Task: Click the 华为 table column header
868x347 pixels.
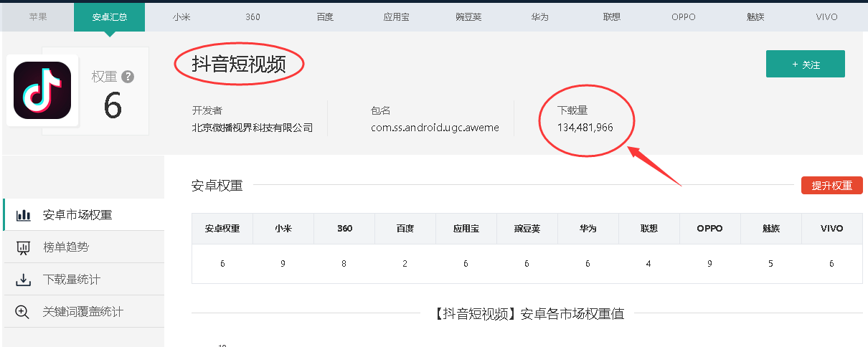Action: [588, 229]
